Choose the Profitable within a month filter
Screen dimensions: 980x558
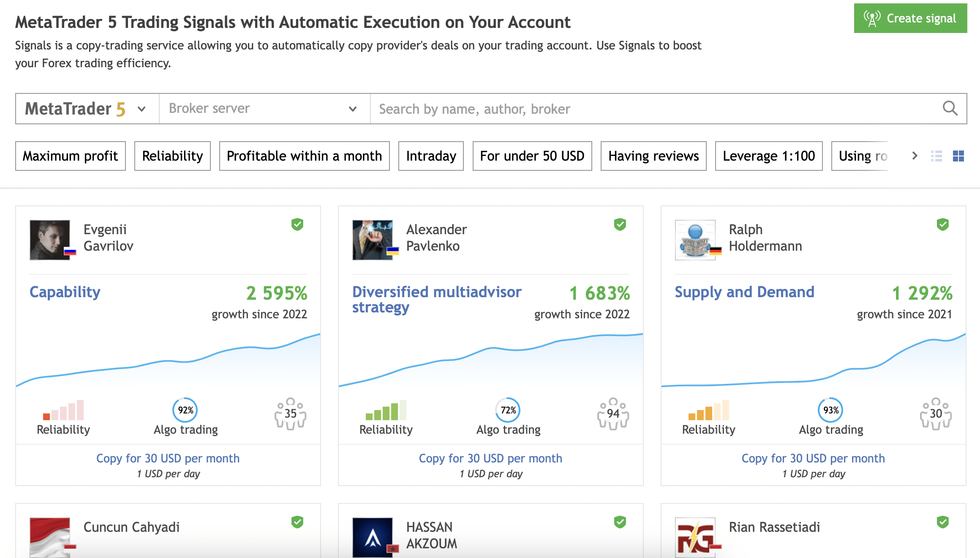[304, 156]
